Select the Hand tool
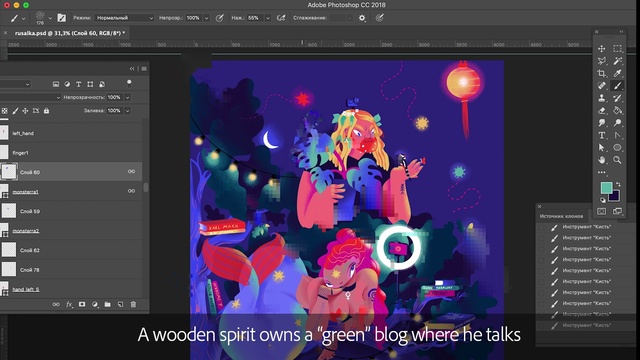The height and width of the screenshot is (360, 640). click(602, 160)
